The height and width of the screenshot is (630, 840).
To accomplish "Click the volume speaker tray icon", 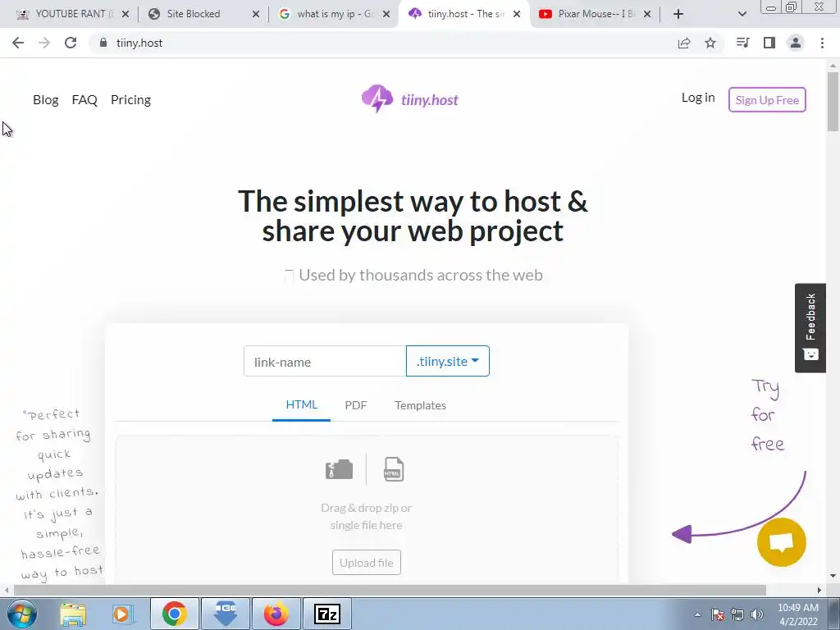I will tap(757, 614).
